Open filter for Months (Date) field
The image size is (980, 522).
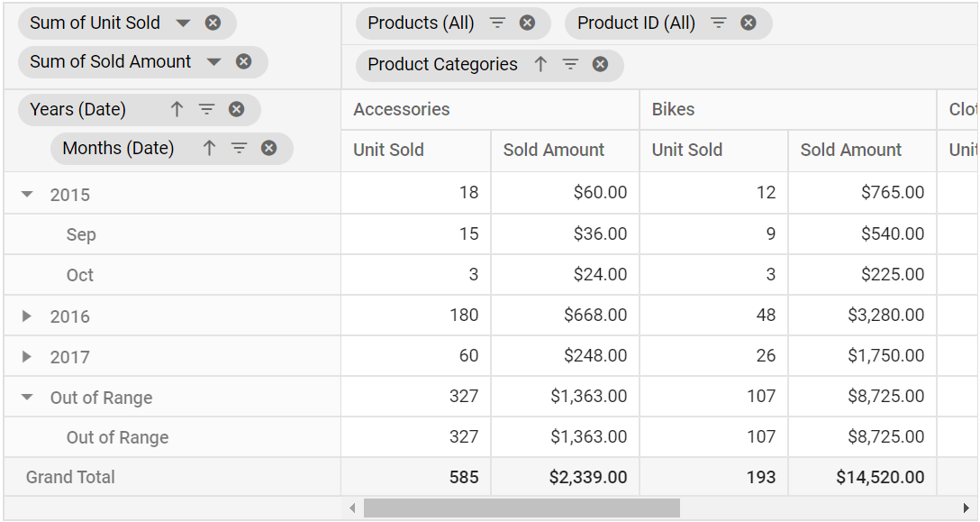pos(240,149)
